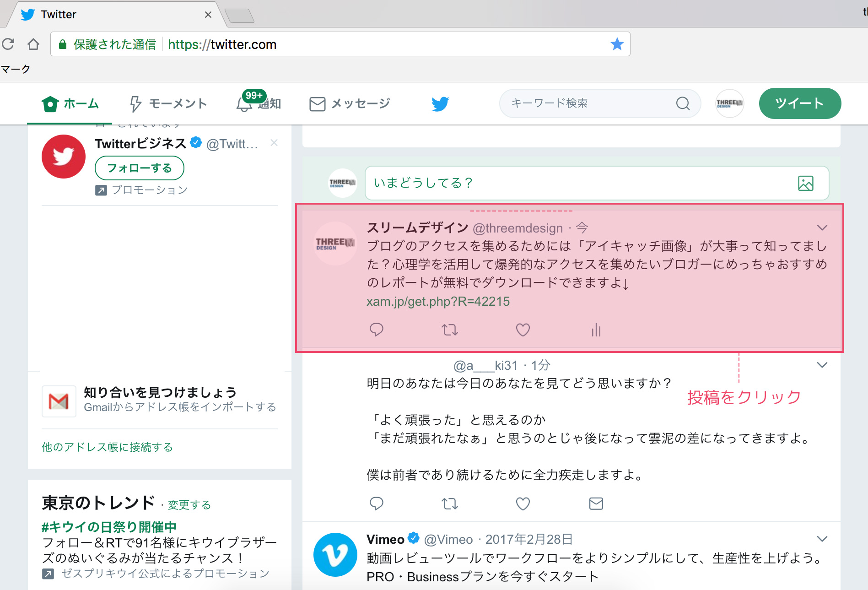This screenshot has height=590, width=868.
Task: View analytics of the スリームデザイン tweet
Action: [x=596, y=330]
